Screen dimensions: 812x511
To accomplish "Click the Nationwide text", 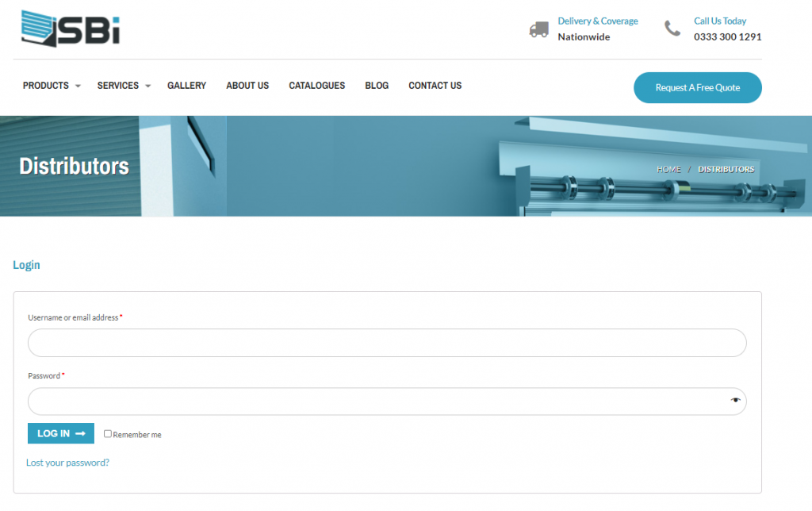I will tap(584, 36).
